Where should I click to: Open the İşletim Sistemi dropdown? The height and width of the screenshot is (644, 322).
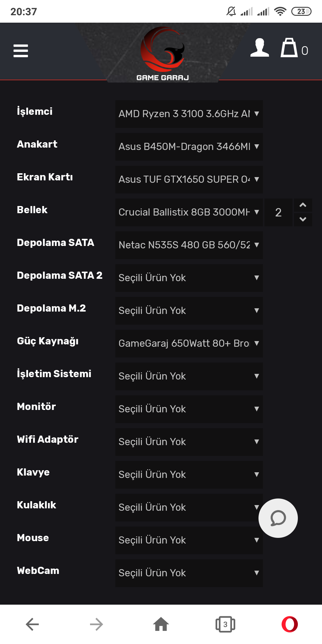pos(189,376)
